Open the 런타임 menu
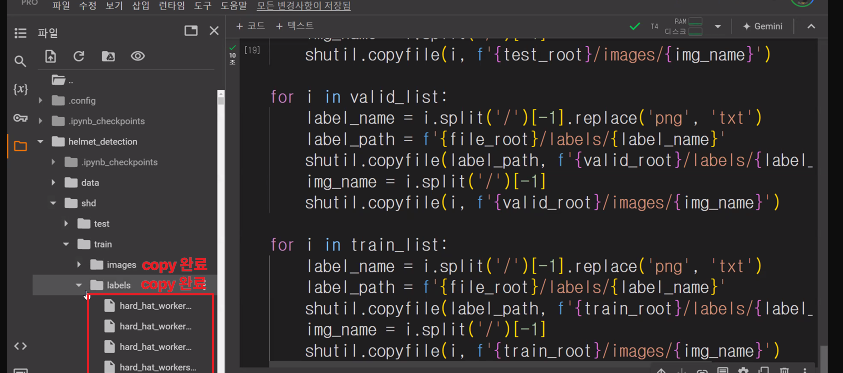Image resolution: width=843 pixels, height=373 pixels. (172, 6)
